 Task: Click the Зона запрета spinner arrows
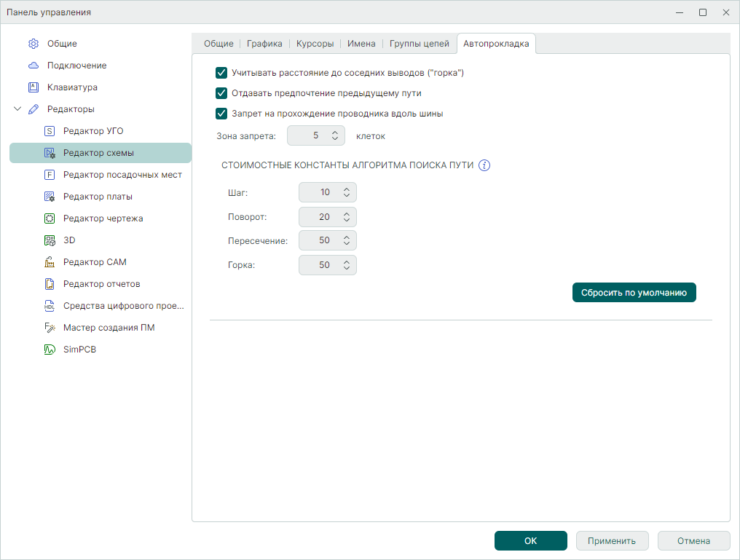[335, 135]
